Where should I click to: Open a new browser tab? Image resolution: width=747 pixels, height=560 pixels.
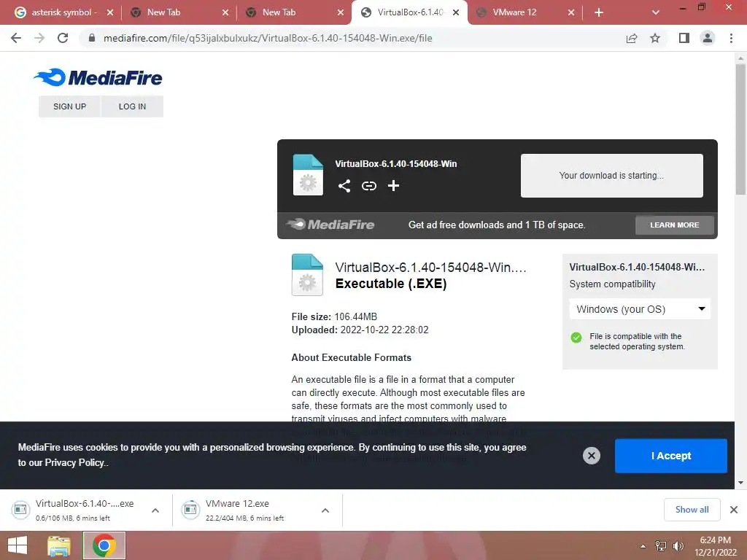[599, 13]
